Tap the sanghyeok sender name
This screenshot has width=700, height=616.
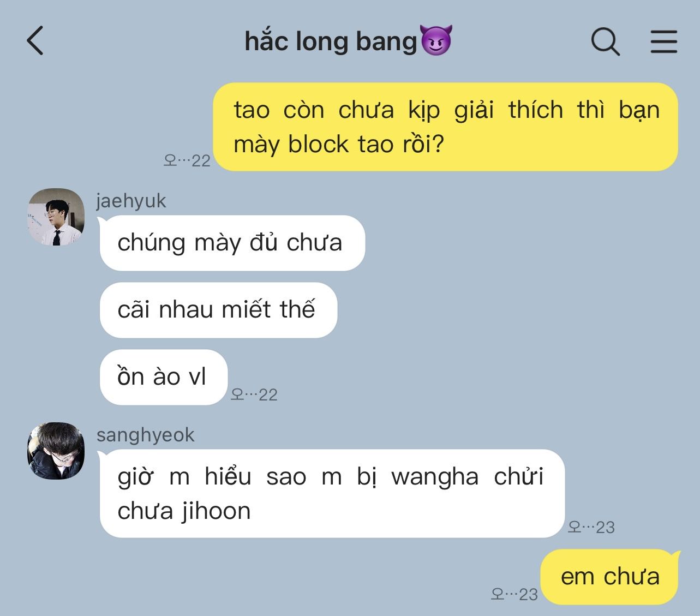pyautogui.click(x=146, y=435)
